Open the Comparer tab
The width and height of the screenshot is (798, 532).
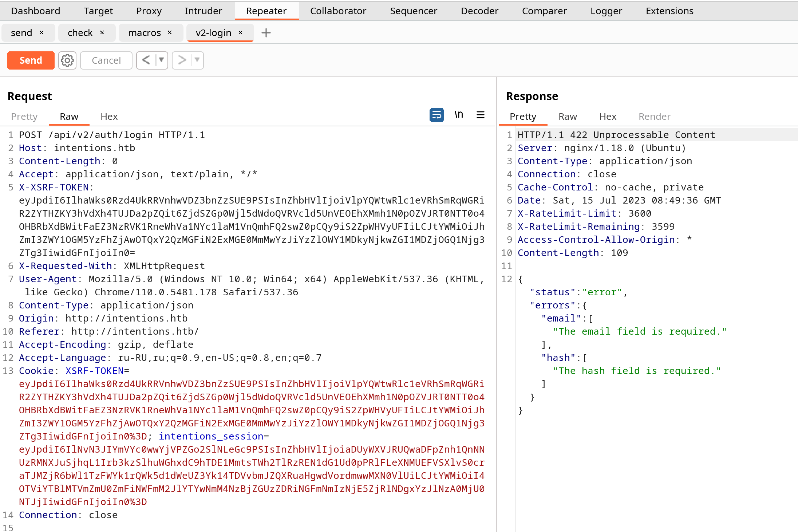pos(545,11)
